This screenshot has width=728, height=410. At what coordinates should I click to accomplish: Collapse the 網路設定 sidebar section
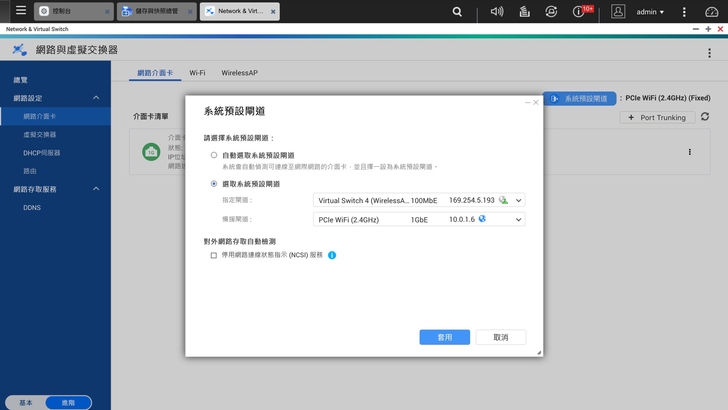(96, 98)
